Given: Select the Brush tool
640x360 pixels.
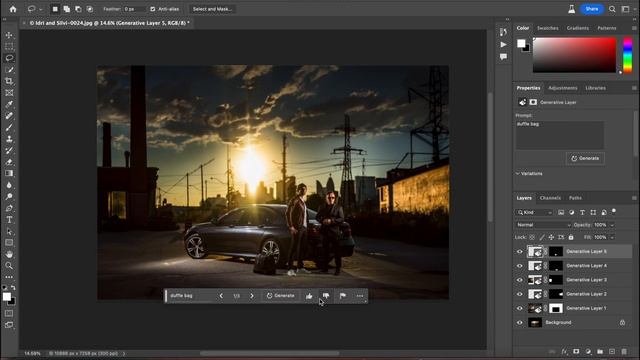Looking at the screenshot, I should tap(9, 127).
